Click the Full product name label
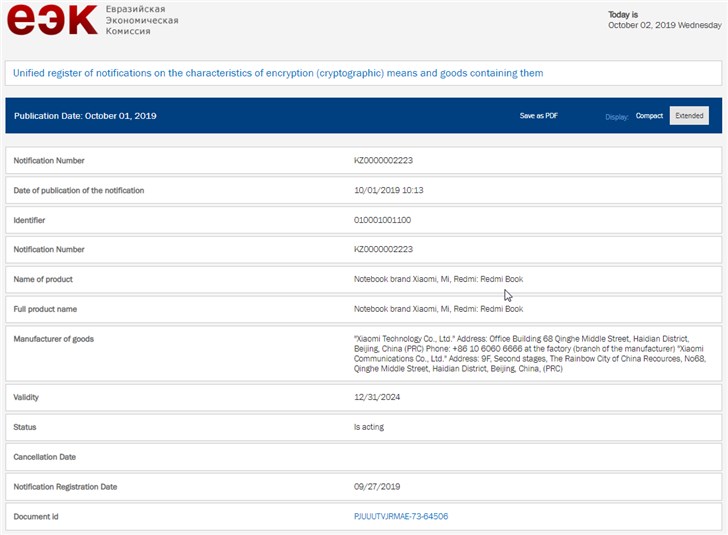This screenshot has height=535, width=728. [45, 309]
